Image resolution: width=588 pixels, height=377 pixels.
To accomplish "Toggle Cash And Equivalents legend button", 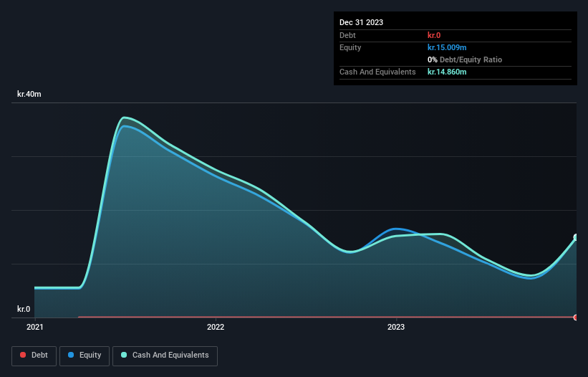I will (x=165, y=355).
